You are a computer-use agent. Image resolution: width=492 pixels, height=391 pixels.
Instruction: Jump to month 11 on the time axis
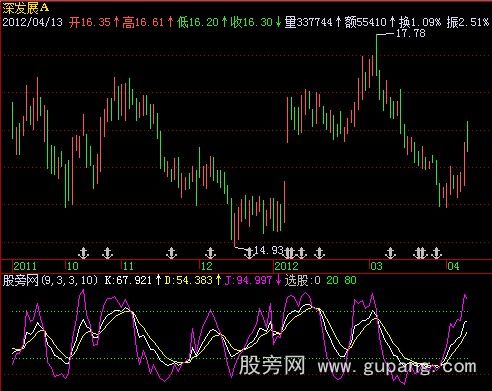pos(128,266)
